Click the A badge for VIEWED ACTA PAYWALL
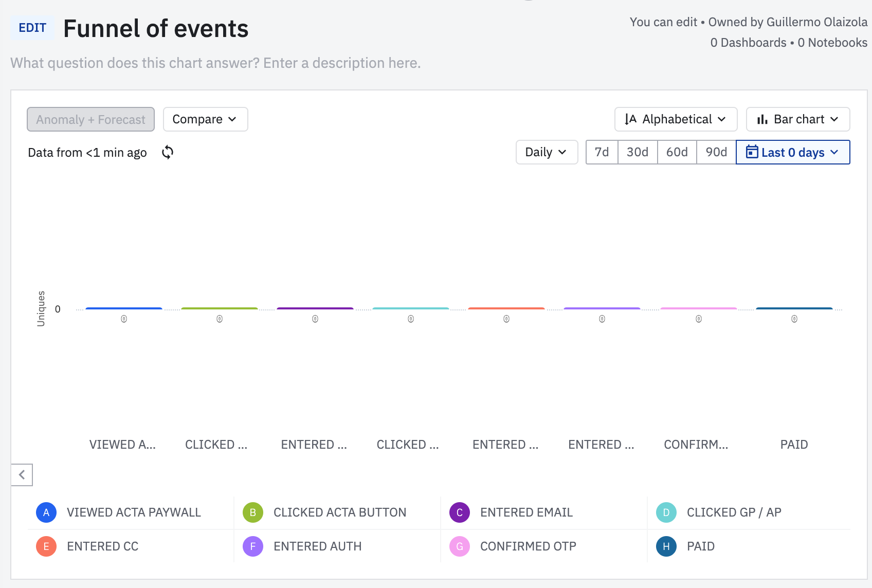872x588 pixels. pos(46,512)
